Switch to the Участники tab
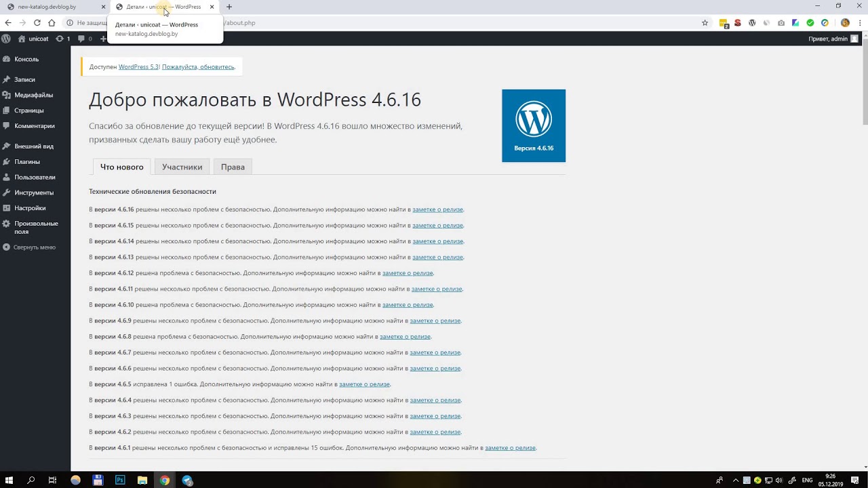The width and height of the screenshot is (868, 488). pyautogui.click(x=182, y=167)
